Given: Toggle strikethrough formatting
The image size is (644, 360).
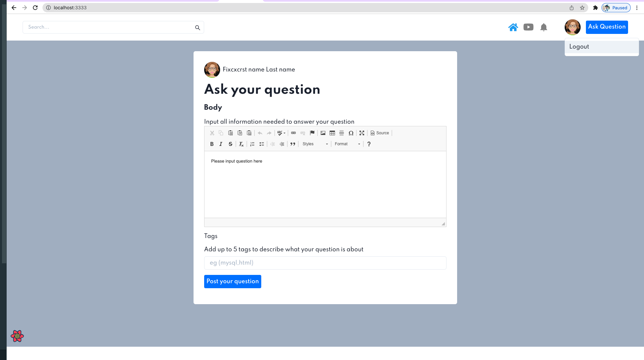Looking at the screenshot, I should point(230,144).
